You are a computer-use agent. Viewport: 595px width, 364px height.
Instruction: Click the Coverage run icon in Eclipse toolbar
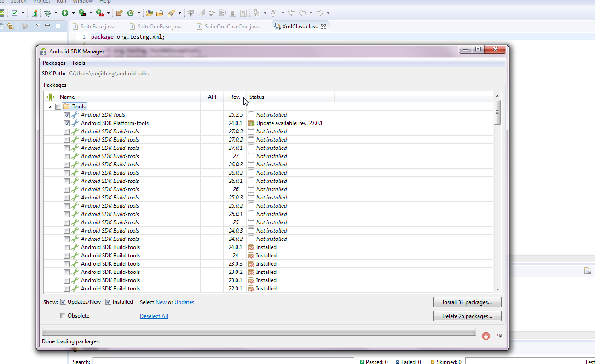[82, 13]
